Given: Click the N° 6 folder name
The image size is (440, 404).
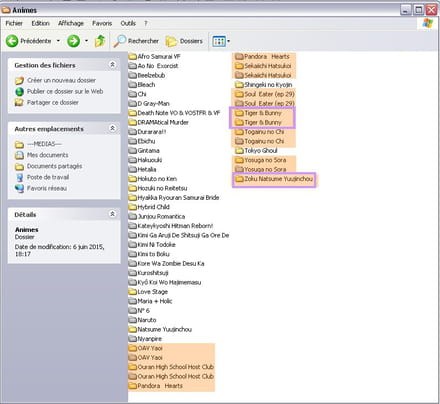Looking at the screenshot, I should (x=144, y=310).
